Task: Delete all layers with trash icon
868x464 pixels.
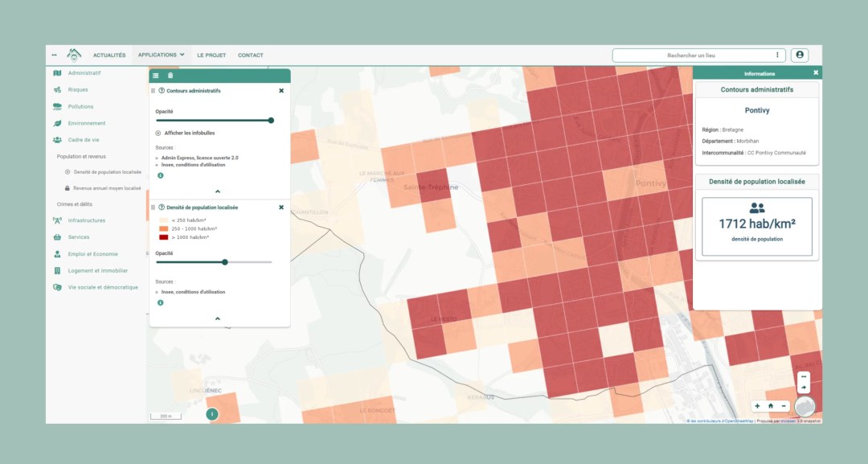Action: (170, 76)
